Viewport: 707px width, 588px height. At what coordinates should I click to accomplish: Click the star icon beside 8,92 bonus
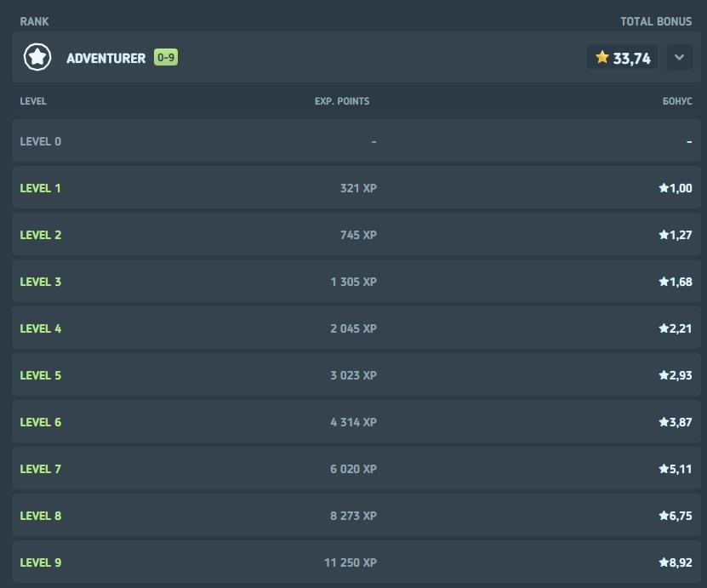click(x=664, y=562)
